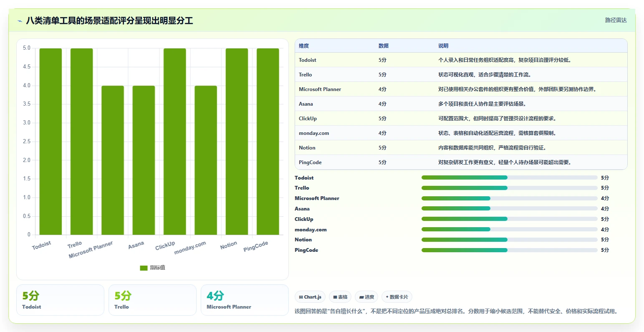The width and height of the screenshot is (644, 332).
Task: Click the header icon beside the title
Action: pos(20,21)
